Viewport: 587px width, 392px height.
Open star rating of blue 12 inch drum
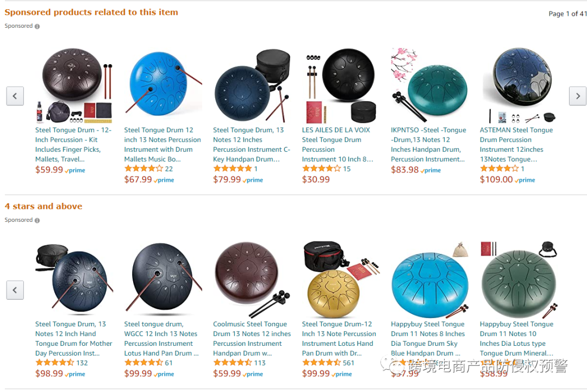coord(143,169)
